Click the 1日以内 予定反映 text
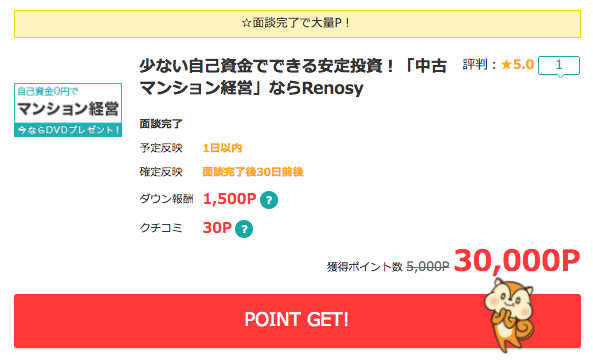Viewport: 593px width, 361px height. point(222,148)
